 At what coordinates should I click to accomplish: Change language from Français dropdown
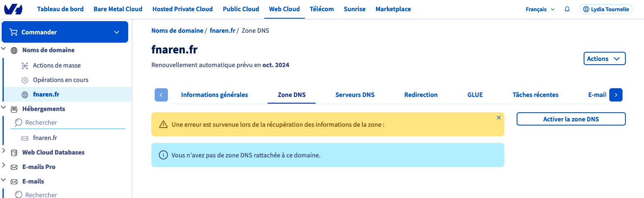pos(540,9)
